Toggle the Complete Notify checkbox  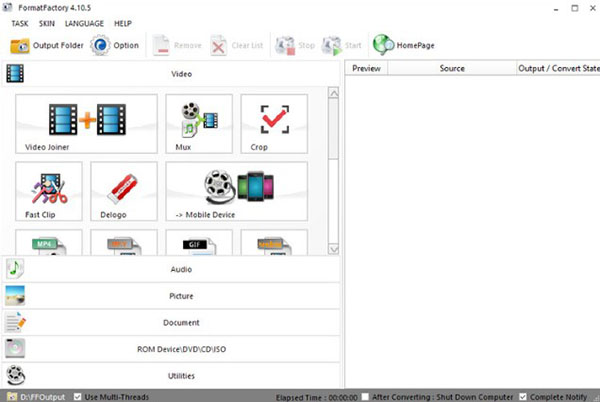[x=524, y=396]
